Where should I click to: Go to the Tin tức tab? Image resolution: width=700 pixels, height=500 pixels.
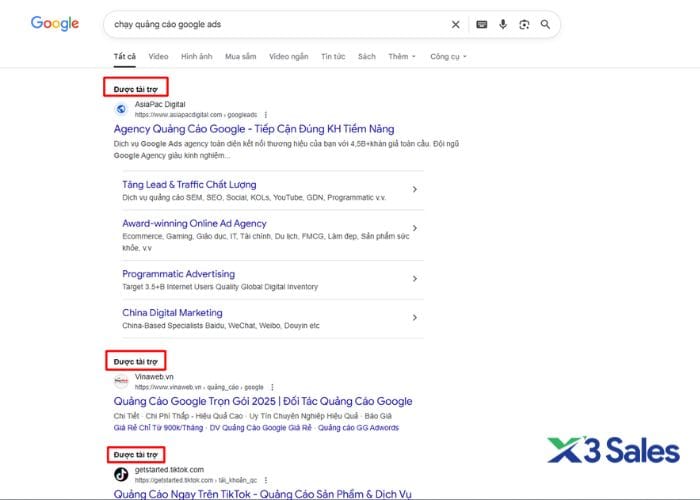333,57
